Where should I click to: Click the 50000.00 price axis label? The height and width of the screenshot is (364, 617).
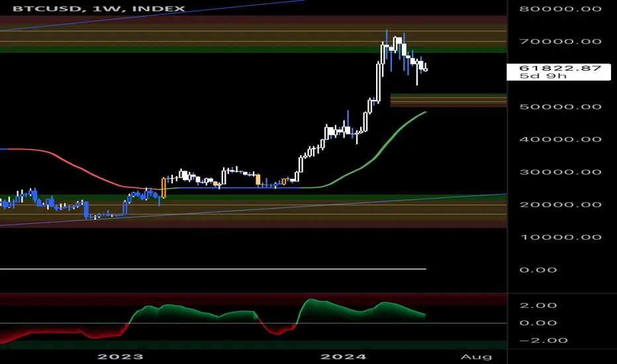[x=560, y=107]
